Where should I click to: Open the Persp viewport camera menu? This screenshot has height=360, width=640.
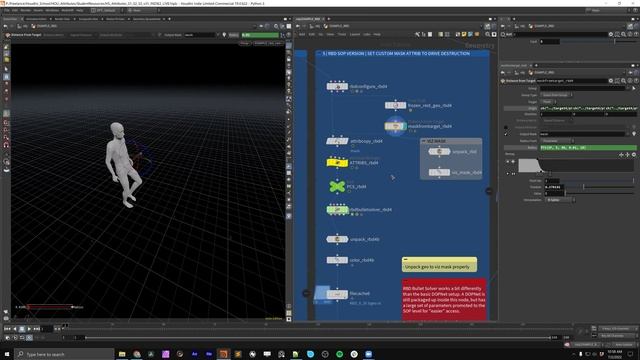coord(244,43)
